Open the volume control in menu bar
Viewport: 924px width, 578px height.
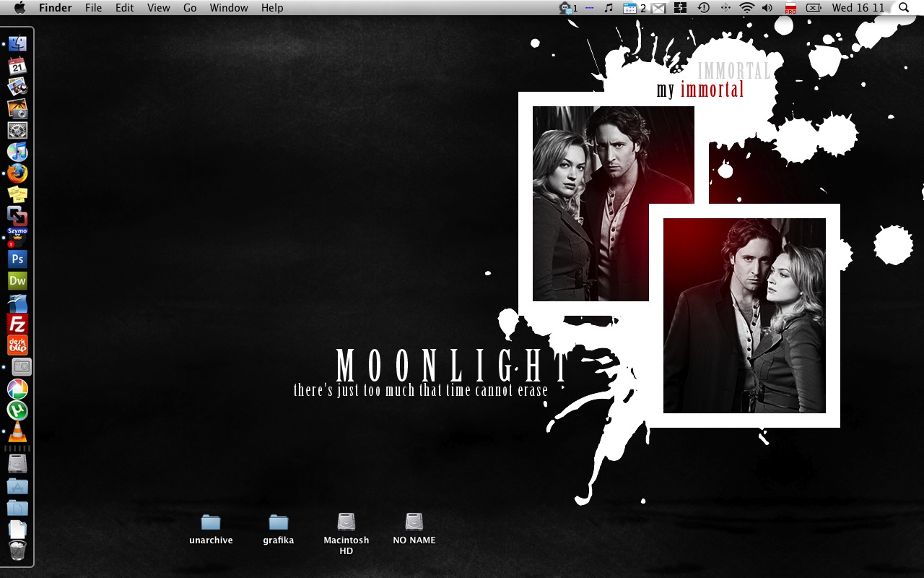click(767, 8)
